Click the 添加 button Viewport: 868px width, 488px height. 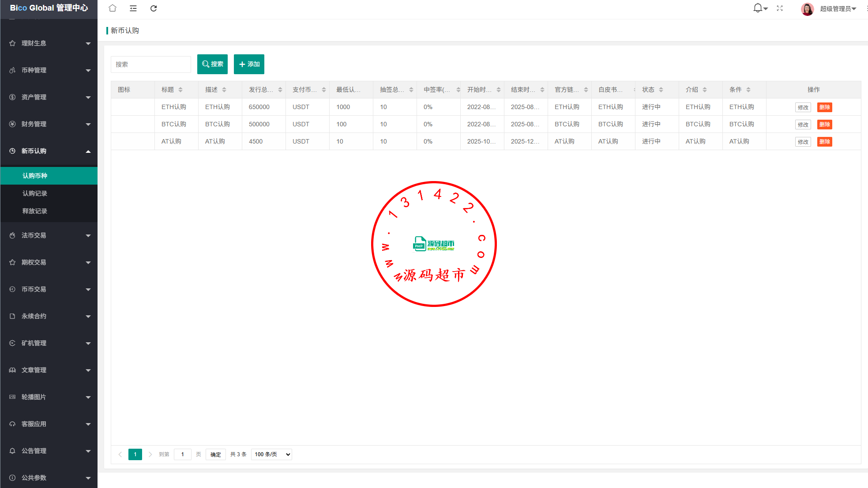pos(249,64)
